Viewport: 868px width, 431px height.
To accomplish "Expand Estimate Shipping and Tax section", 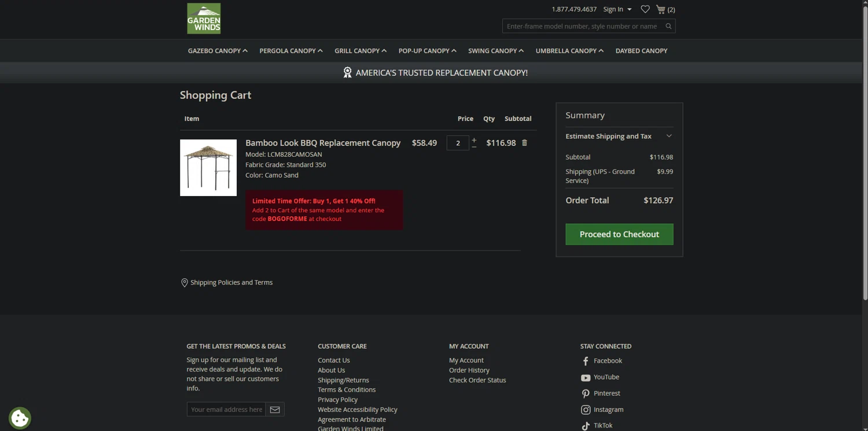I will 619,137.
